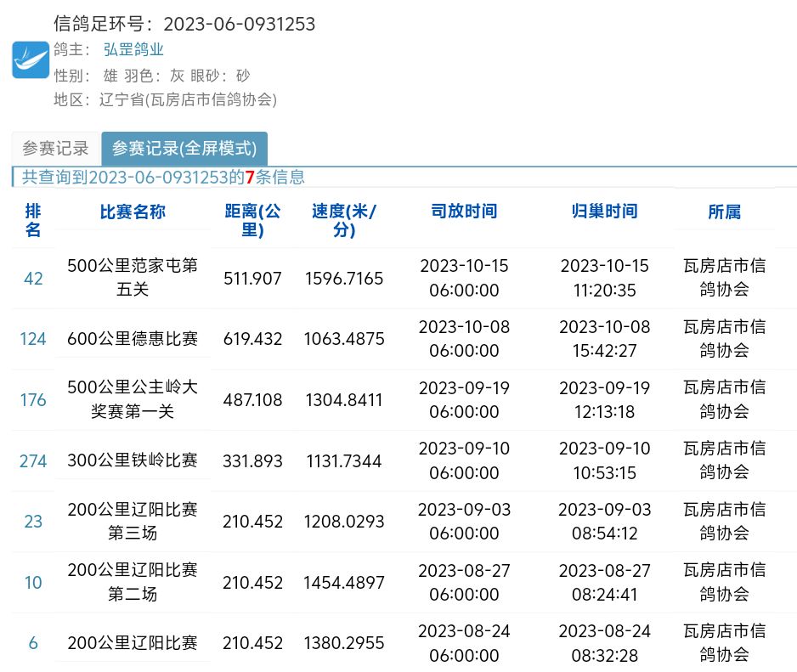Open rank 124 link
Viewport: 797px width, 672px height.
[33, 339]
